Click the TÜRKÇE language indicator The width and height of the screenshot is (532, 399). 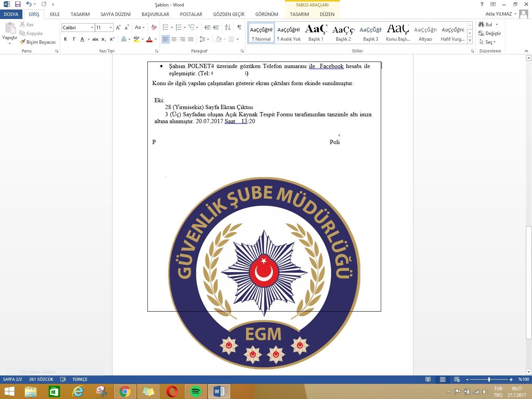80,379
